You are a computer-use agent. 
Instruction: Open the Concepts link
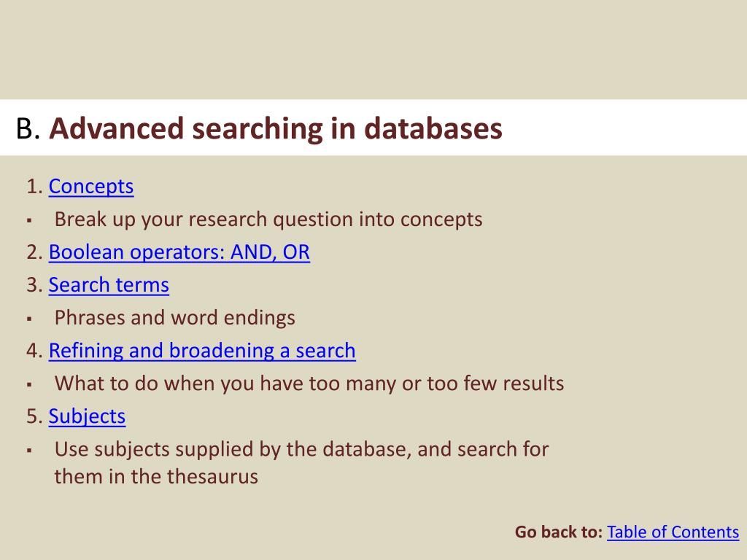pyautogui.click(x=91, y=187)
